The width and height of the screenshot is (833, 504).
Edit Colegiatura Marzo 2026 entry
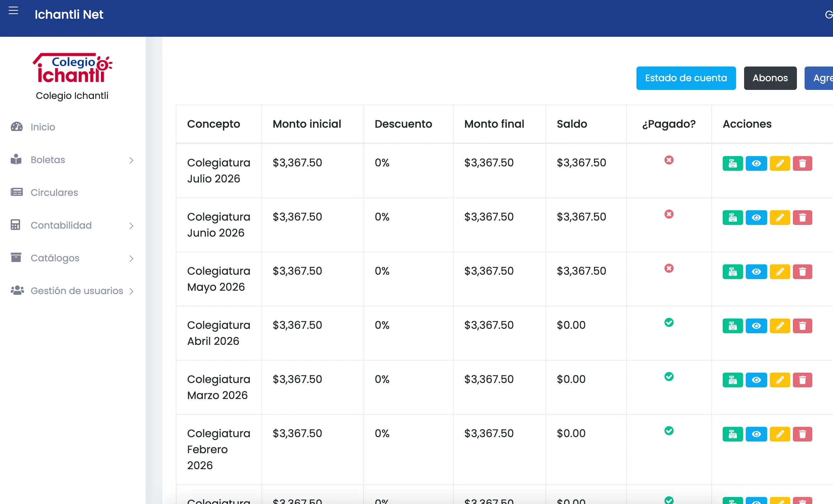click(x=780, y=380)
